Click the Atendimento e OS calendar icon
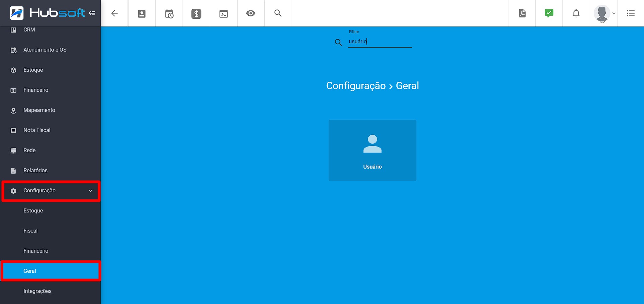Viewport: 644px width, 304px height. tap(13, 50)
